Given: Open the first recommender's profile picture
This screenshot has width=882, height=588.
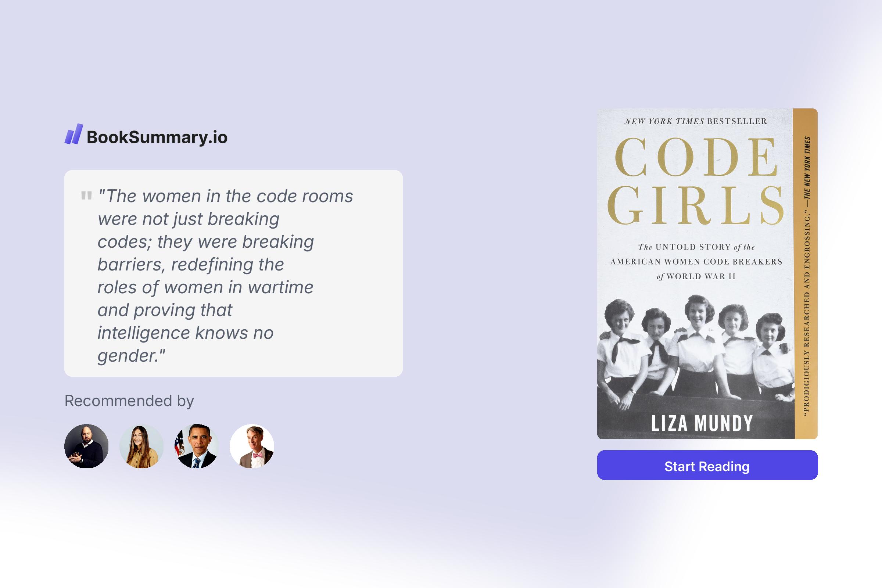Looking at the screenshot, I should 87,445.
